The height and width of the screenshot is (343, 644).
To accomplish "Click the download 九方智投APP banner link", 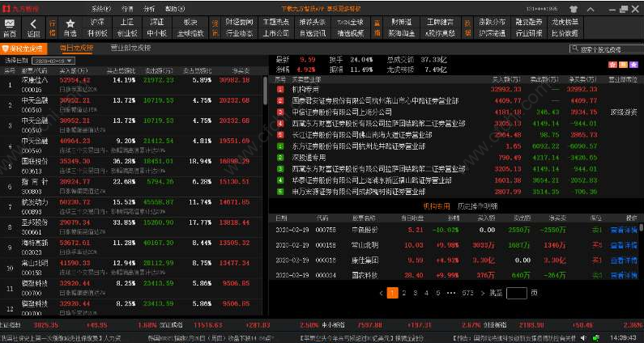I will pos(321,9).
